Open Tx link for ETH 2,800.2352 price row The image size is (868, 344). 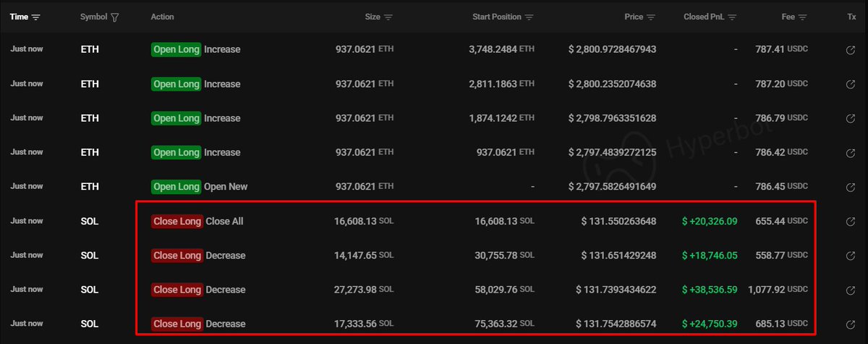click(x=851, y=84)
